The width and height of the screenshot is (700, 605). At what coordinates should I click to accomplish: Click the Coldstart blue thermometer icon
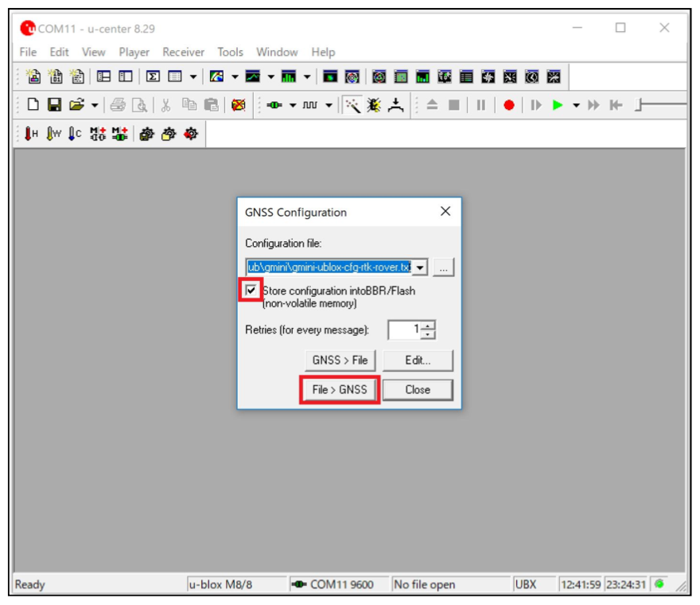coord(75,134)
